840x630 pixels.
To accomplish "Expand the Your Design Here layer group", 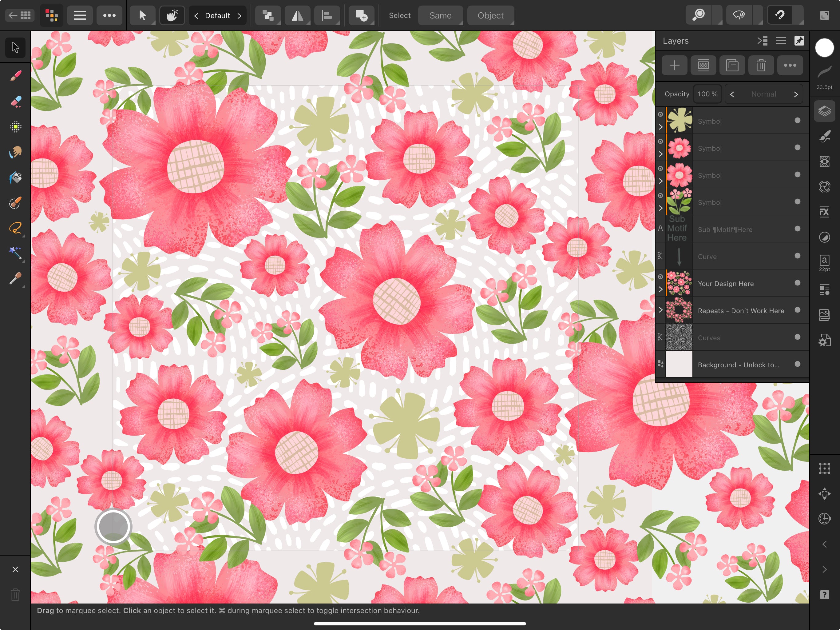I will tap(660, 289).
